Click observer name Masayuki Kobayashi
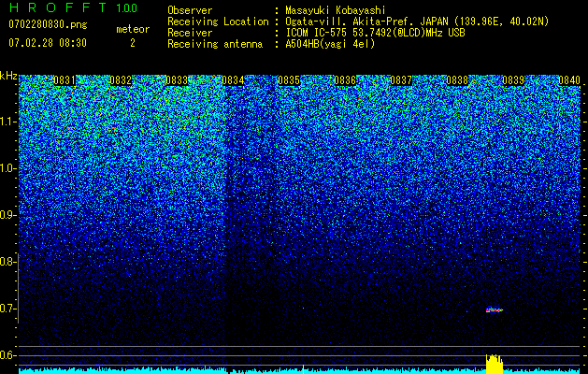The height and width of the screenshot is (374, 588). [x=336, y=10]
